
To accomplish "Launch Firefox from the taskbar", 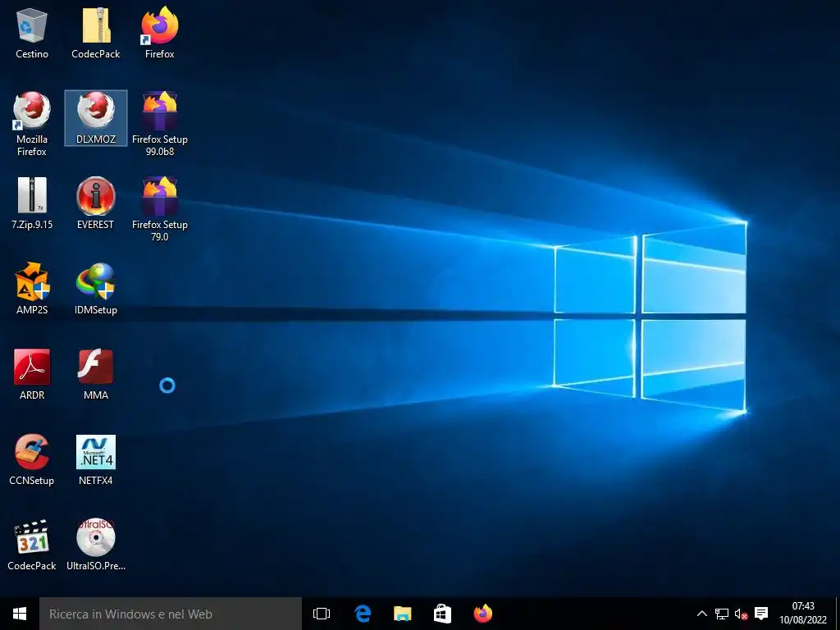I will pyautogui.click(x=482, y=614).
